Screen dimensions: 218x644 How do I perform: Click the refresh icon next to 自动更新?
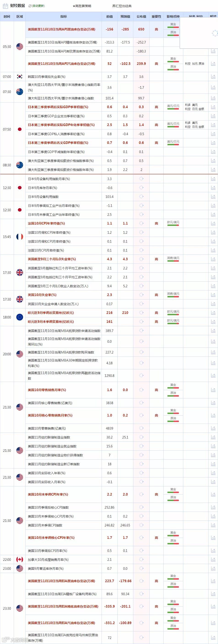[30, 6]
